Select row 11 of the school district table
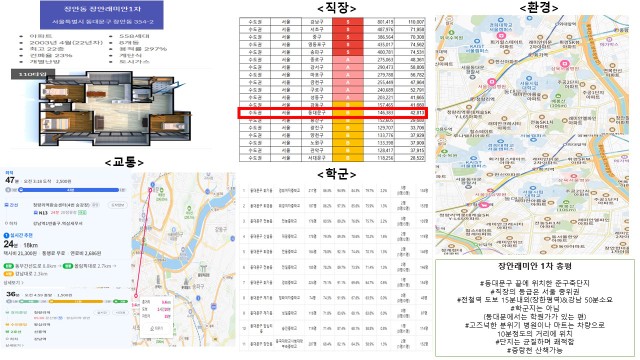Viewport: 640px width, 360px height. (336, 344)
